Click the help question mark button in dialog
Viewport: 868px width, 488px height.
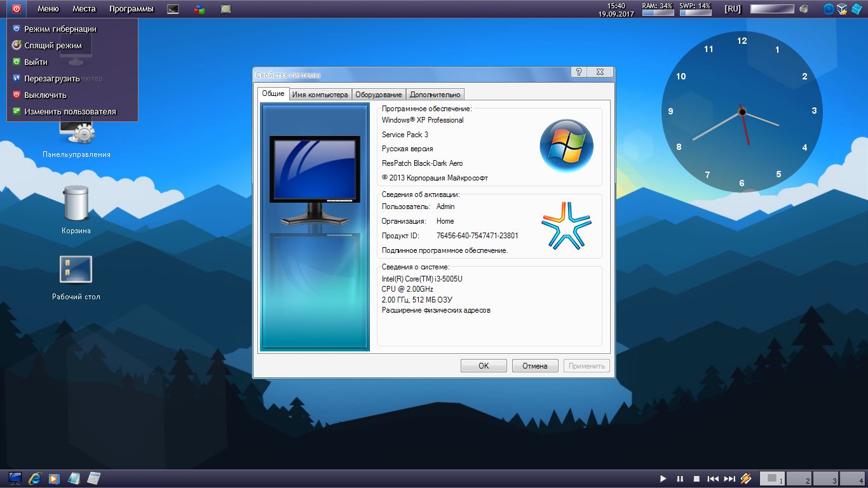[578, 72]
